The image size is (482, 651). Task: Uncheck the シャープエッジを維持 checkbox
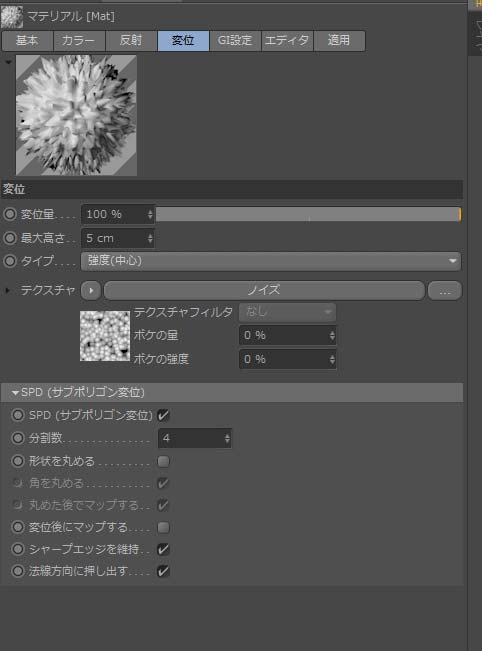click(164, 549)
